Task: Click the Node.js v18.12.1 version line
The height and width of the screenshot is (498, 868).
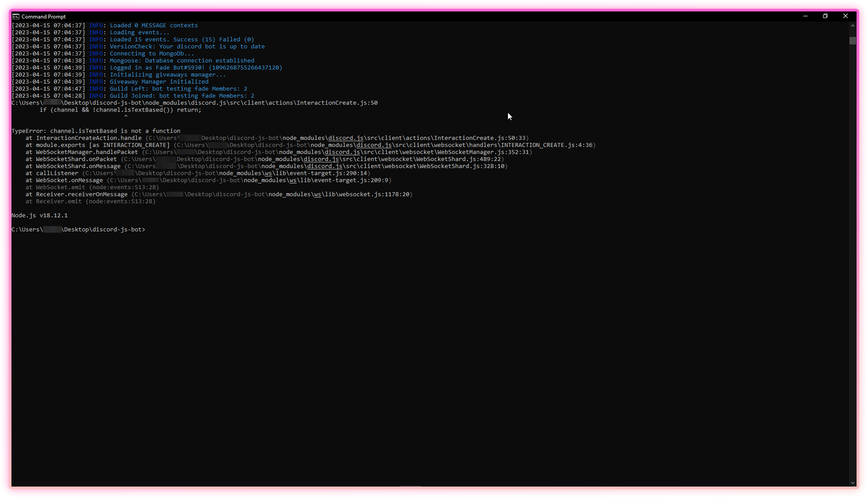Action: click(39, 215)
